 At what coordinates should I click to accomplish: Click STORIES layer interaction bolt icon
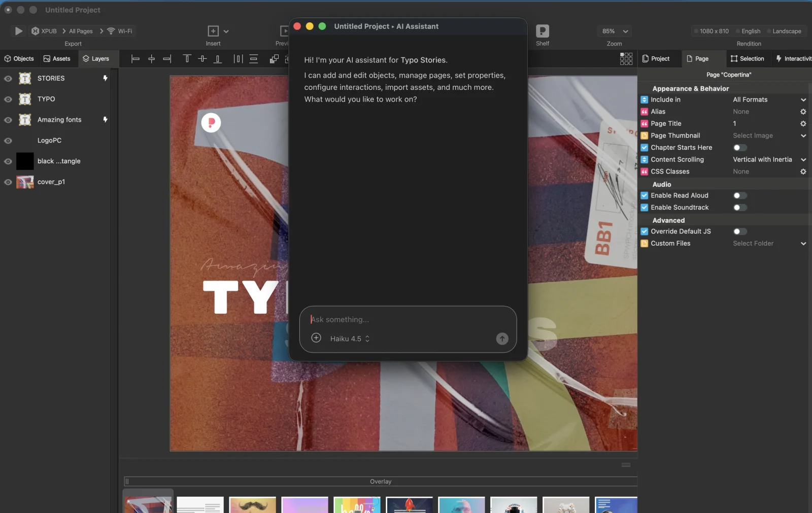click(x=105, y=78)
